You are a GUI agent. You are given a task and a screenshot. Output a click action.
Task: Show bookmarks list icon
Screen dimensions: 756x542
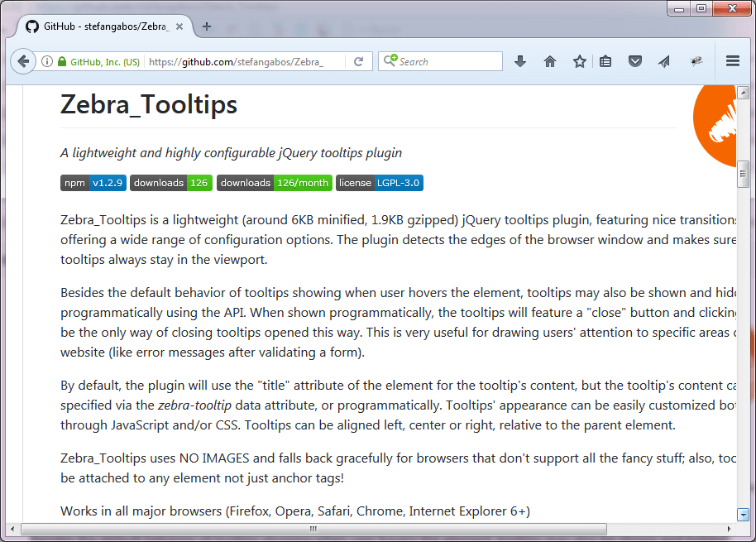605,61
